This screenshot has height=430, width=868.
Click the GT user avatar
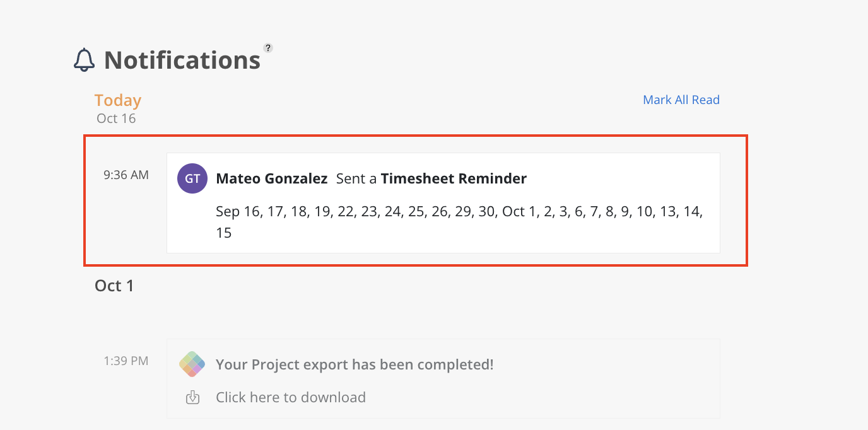pyautogui.click(x=192, y=178)
